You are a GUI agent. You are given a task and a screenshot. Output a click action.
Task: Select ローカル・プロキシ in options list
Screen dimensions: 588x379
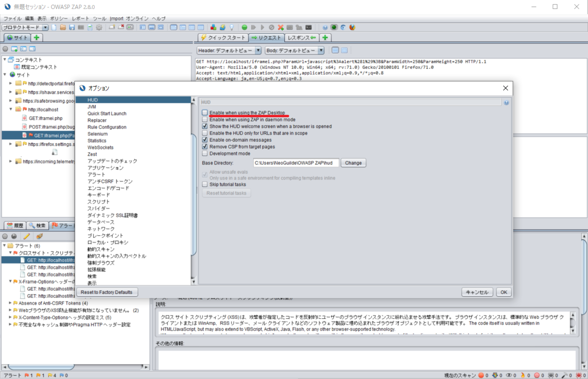pos(108,242)
